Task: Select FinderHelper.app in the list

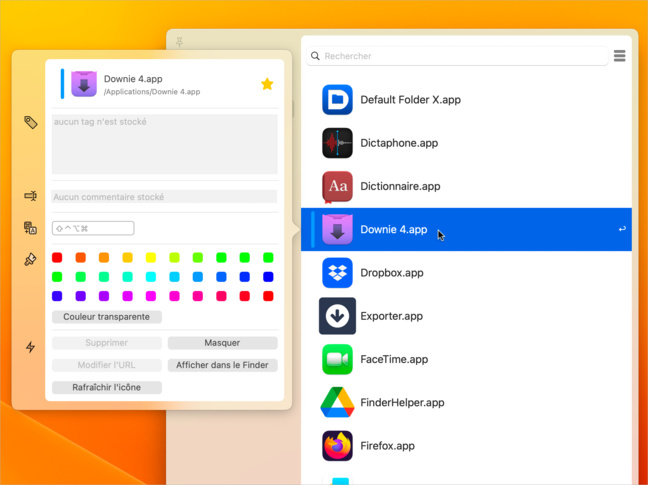Action: (x=466, y=402)
